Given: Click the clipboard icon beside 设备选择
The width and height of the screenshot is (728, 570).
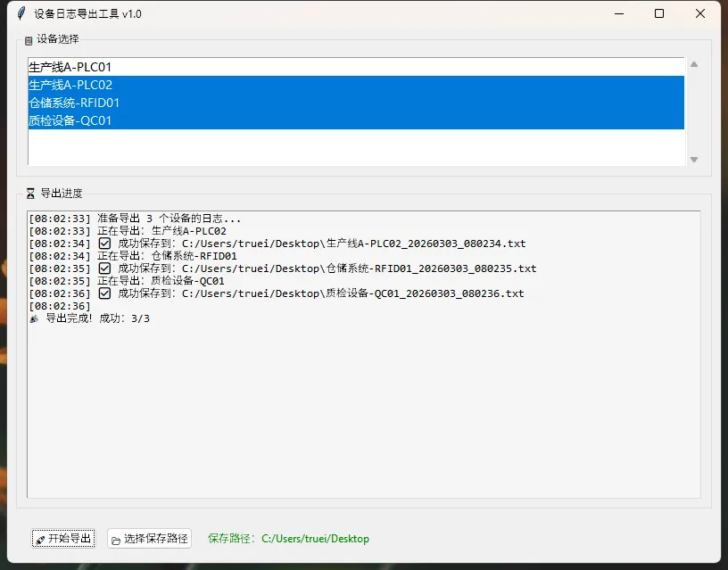Looking at the screenshot, I should (29, 40).
